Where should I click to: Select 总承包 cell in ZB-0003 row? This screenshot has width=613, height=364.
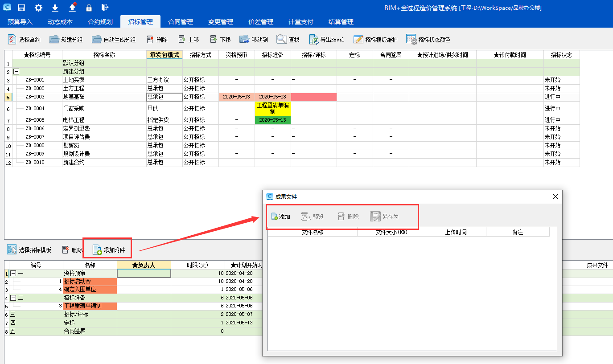[x=165, y=97]
